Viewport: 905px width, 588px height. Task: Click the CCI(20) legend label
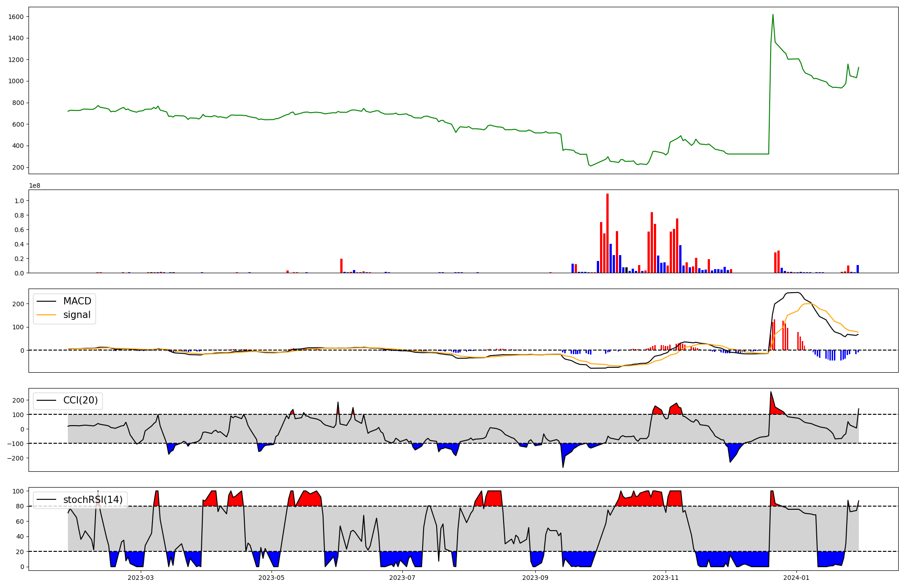click(81, 401)
